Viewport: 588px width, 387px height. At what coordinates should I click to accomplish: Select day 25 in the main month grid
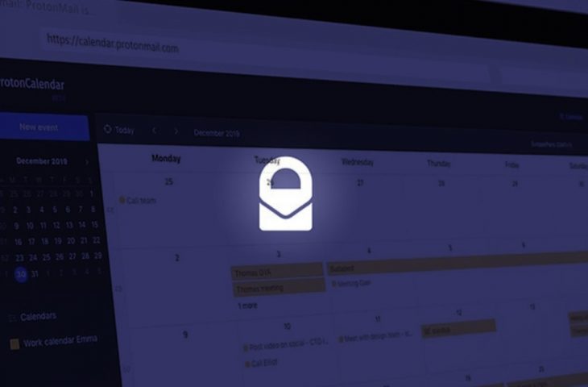169,181
